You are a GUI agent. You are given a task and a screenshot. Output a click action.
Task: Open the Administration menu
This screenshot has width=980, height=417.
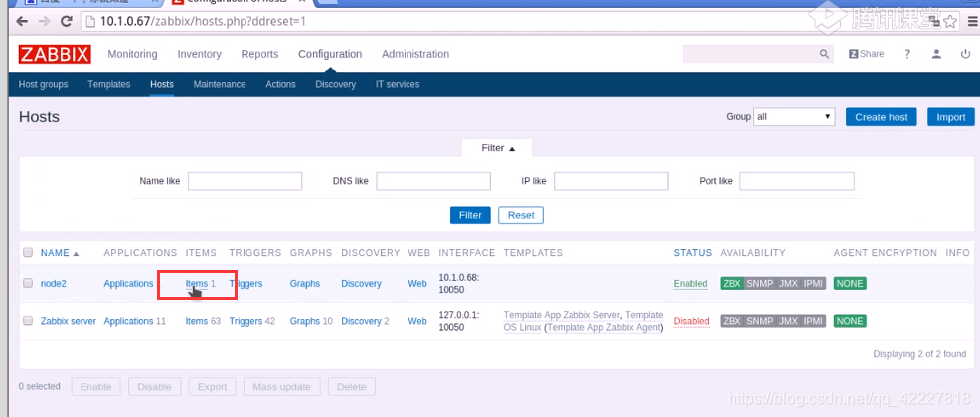(415, 54)
